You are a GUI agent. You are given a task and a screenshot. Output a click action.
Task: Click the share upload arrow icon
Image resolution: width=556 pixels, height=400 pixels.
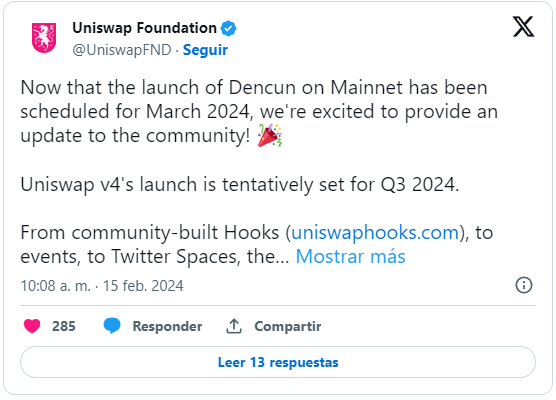point(234,326)
